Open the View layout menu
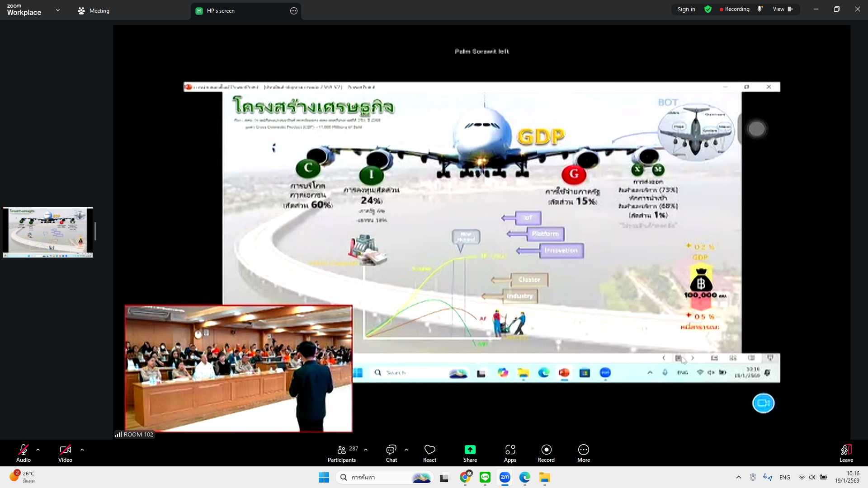868x488 pixels. 783,9
